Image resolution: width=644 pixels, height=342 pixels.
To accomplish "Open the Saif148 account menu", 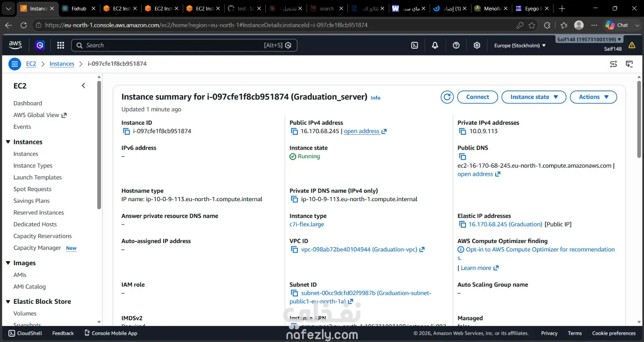I will tap(589, 39).
